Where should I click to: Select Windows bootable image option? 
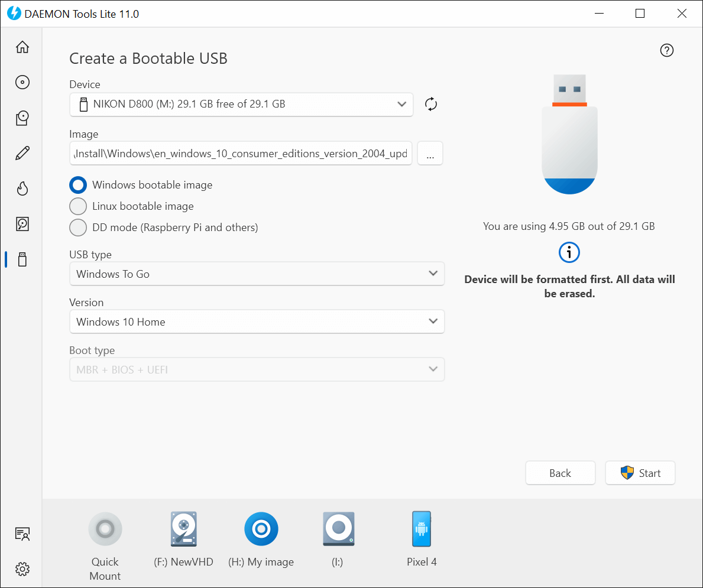click(141, 185)
